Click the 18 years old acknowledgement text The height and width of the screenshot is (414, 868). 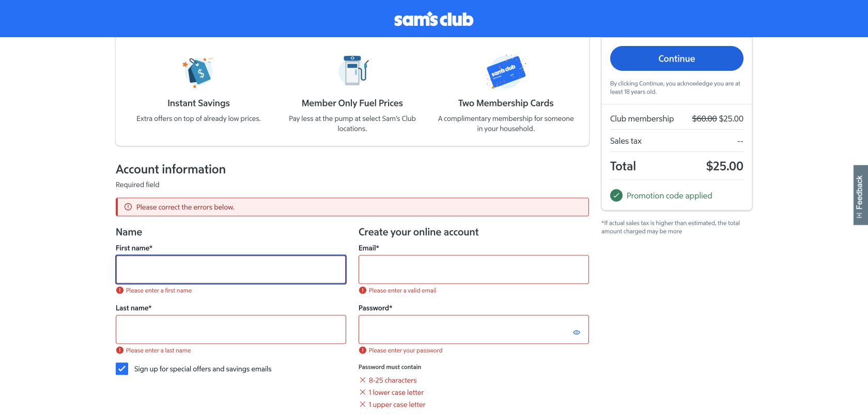pos(675,87)
